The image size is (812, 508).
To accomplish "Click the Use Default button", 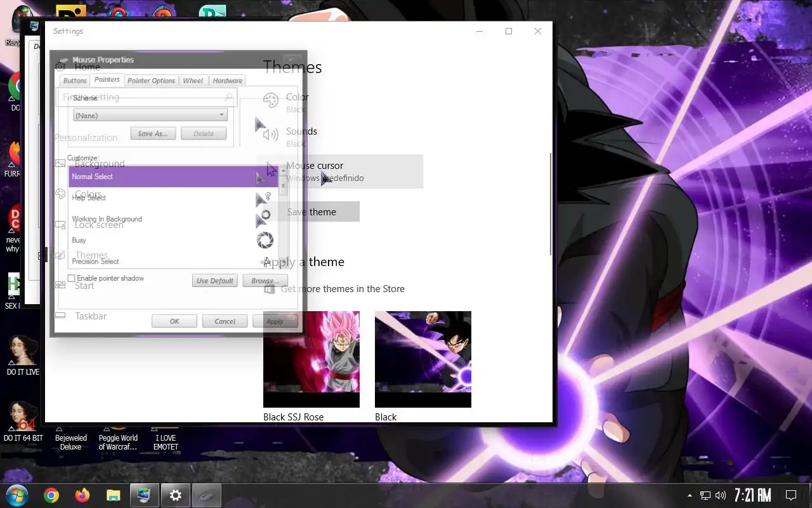I will click(x=215, y=281).
